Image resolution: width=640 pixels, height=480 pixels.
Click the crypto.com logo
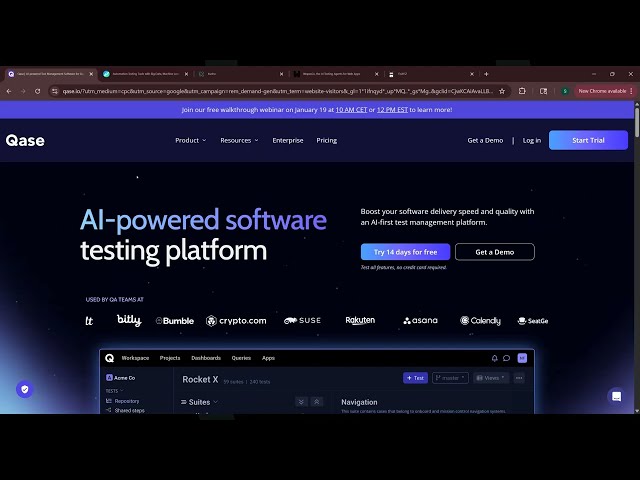(236, 321)
